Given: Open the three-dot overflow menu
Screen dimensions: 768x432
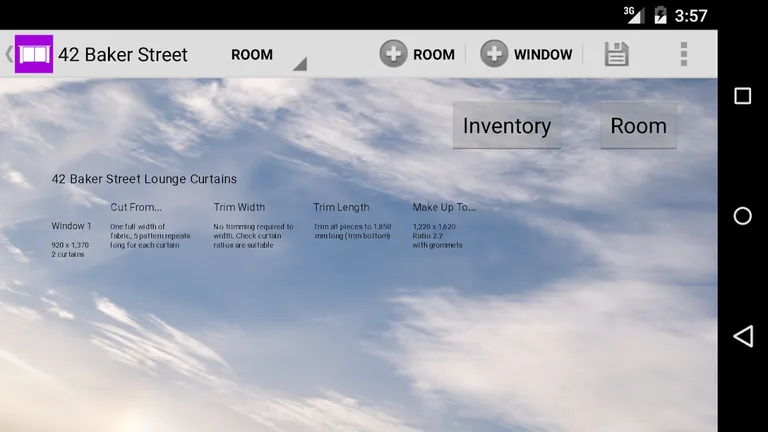Looking at the screenshot, I should [684, 54].
